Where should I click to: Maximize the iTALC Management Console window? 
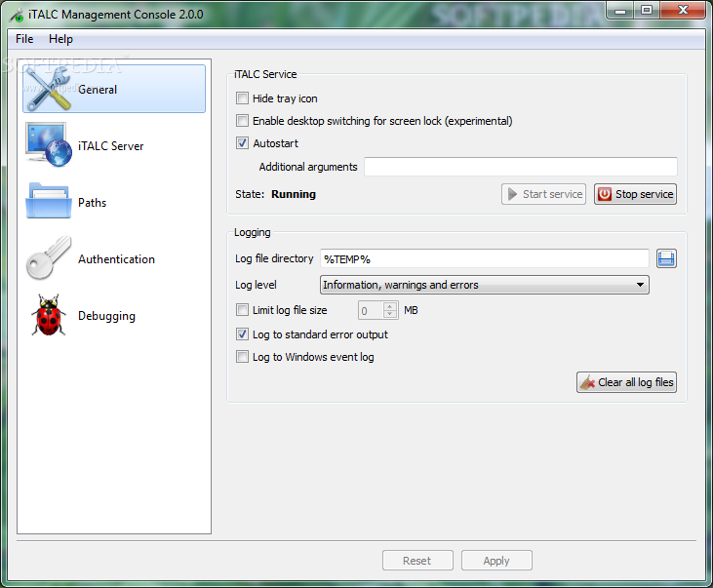point(647,10)
